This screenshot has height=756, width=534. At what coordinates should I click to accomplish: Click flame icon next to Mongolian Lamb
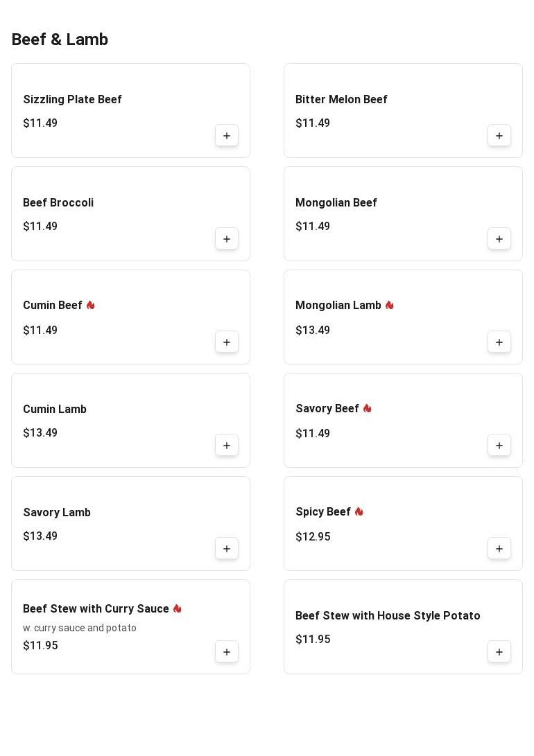[x=389, y=306]
